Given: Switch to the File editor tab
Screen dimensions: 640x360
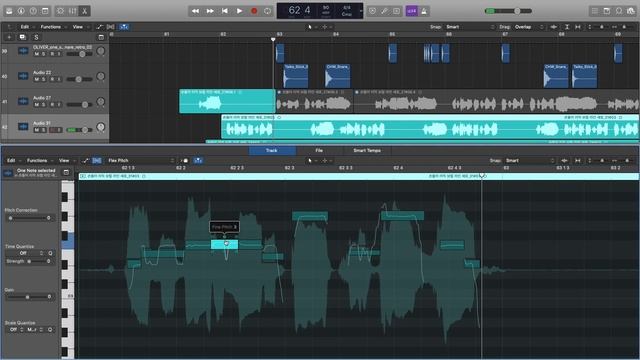Looking at the screenshot, I should point(319,151).
